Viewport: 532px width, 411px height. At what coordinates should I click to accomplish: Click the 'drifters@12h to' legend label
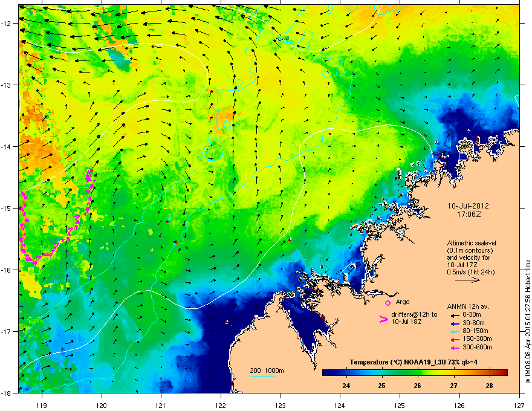click(414, 315)
